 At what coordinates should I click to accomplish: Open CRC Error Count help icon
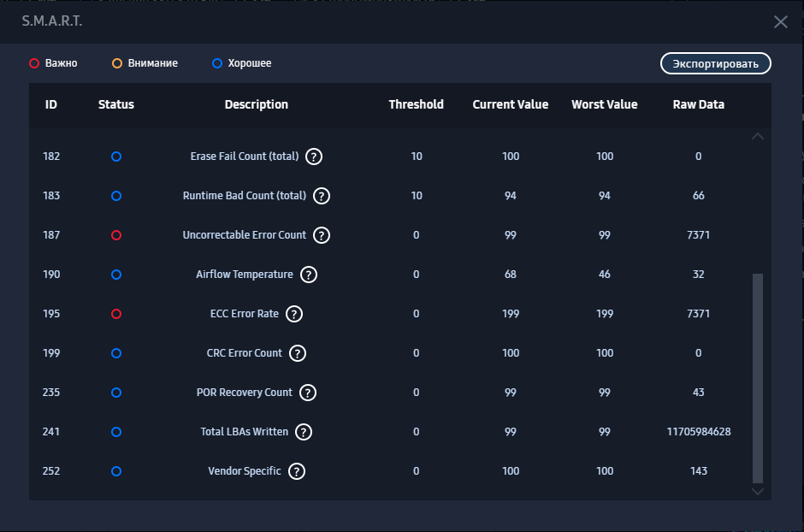298,353
